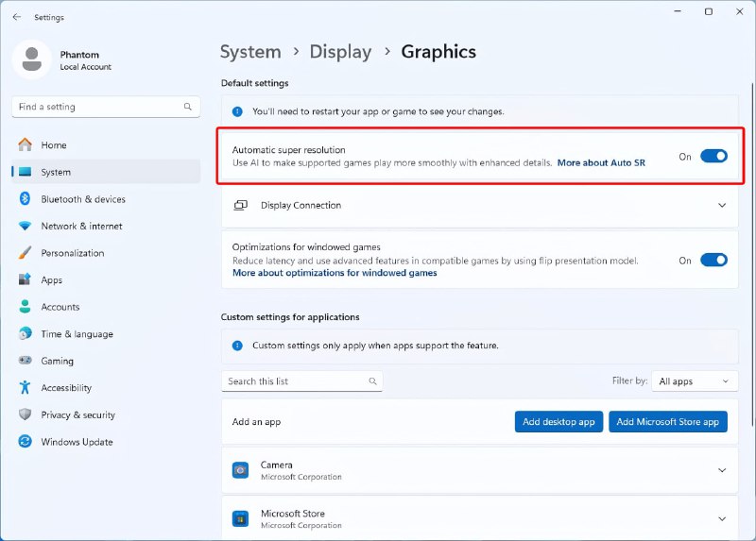This screenshot has width=756, height=541.
Task: Click the info icon beside restart notice
Action: click(237, 111)
